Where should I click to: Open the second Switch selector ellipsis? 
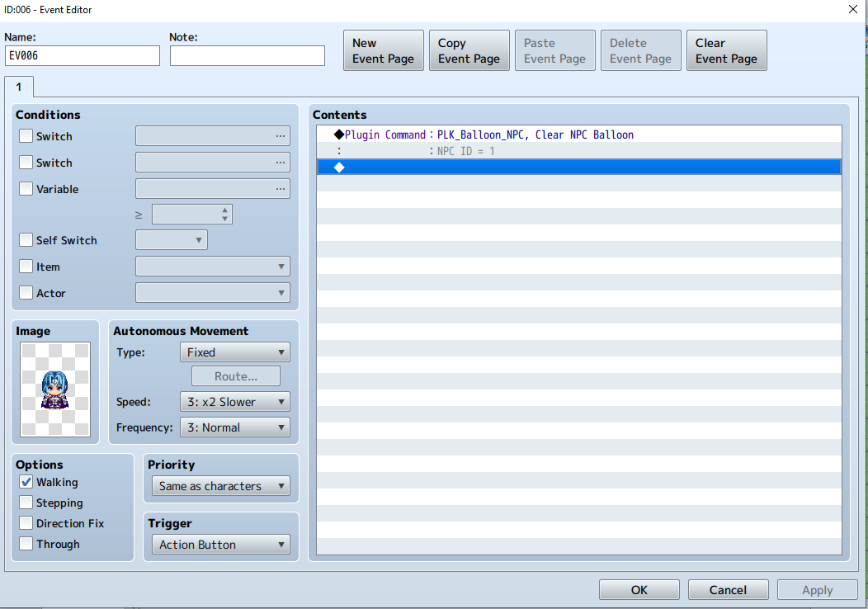click(x=281, y=163)
